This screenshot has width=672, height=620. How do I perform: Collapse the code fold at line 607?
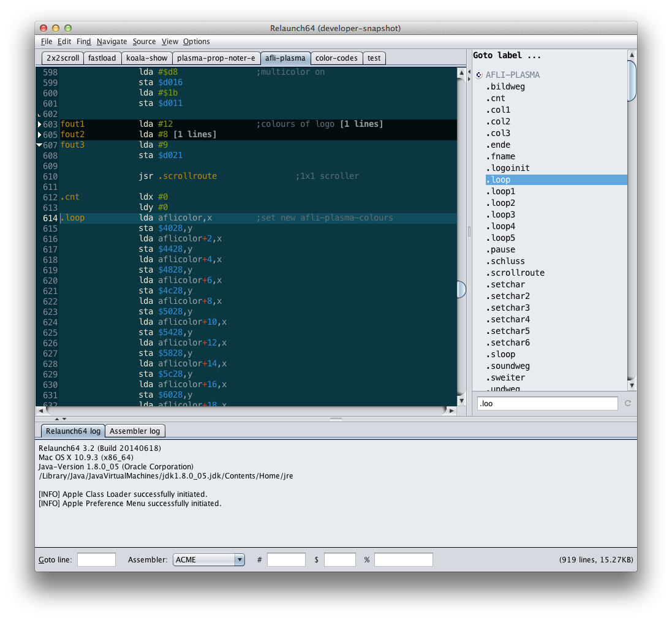[40, 145]
